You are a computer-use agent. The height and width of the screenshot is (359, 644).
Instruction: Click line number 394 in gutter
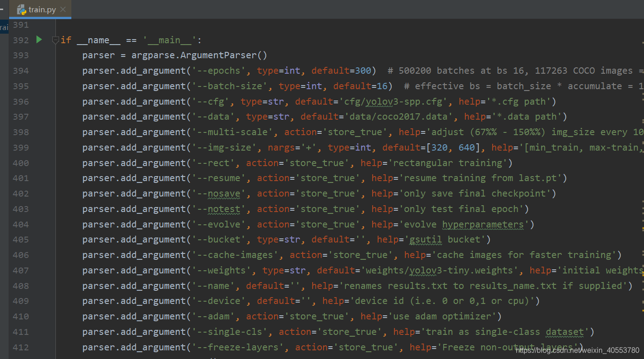[x=20, y=71]
